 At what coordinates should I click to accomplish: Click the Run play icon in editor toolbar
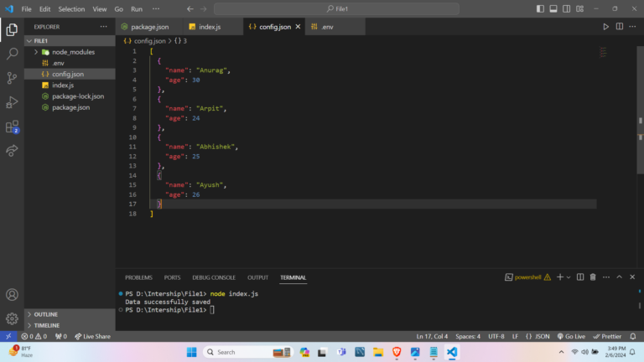(605, 27)
